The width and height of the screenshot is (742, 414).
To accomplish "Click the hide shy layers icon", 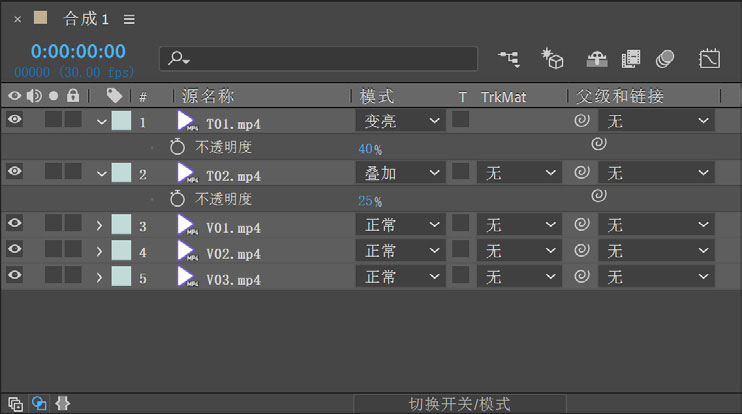I will tap(597, 59).
